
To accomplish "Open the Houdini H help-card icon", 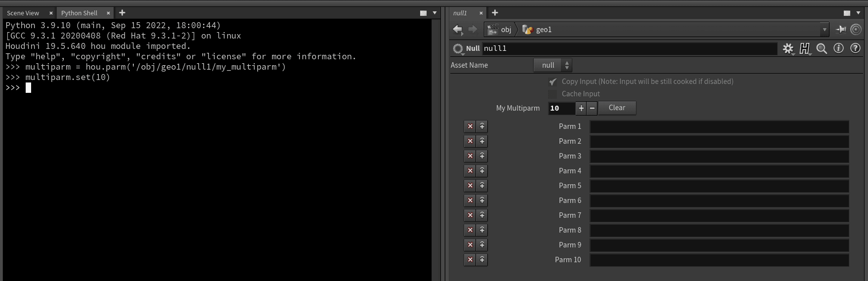I will tap(805, 48).
